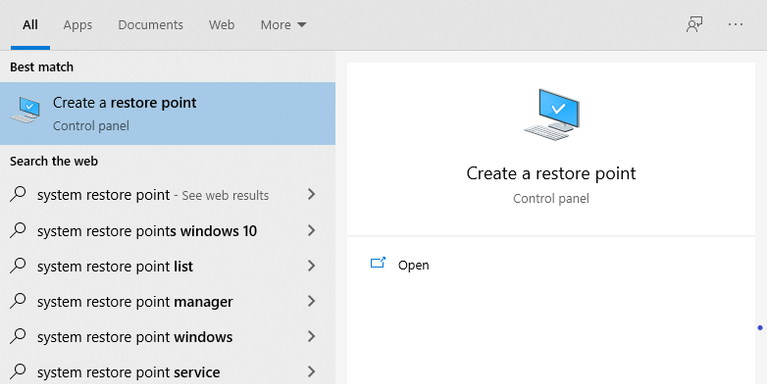Image resolution: width=767 pixels, height=384 pixels.
Task: Switch to the All tab
Action: [x=30, y=25]
